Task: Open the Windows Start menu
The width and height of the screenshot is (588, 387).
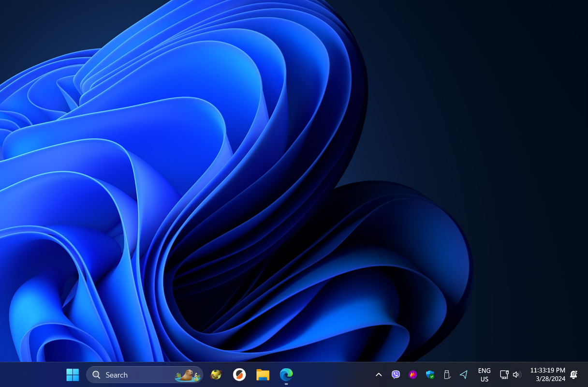Action: (73, 374)
